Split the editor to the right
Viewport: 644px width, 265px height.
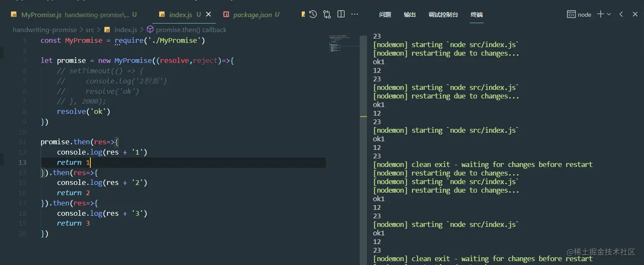341,14
